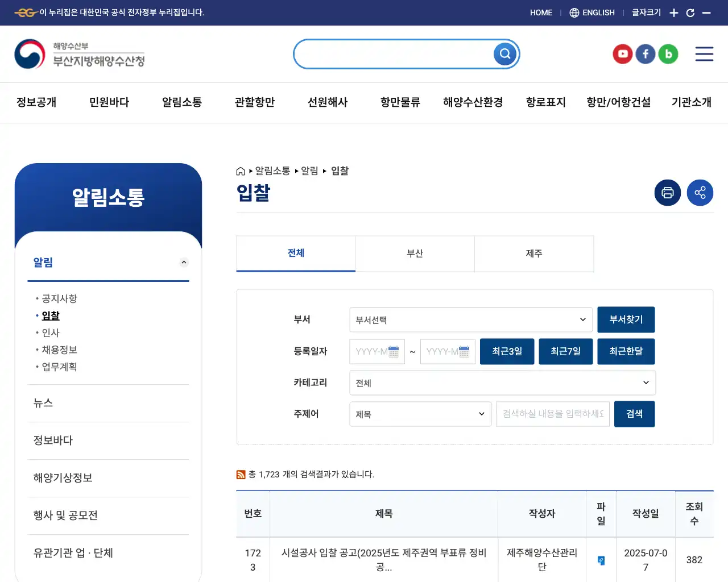Reset font size with refresh icon
The width and height of the screenshot is (728, 582).
coord(690,13)
